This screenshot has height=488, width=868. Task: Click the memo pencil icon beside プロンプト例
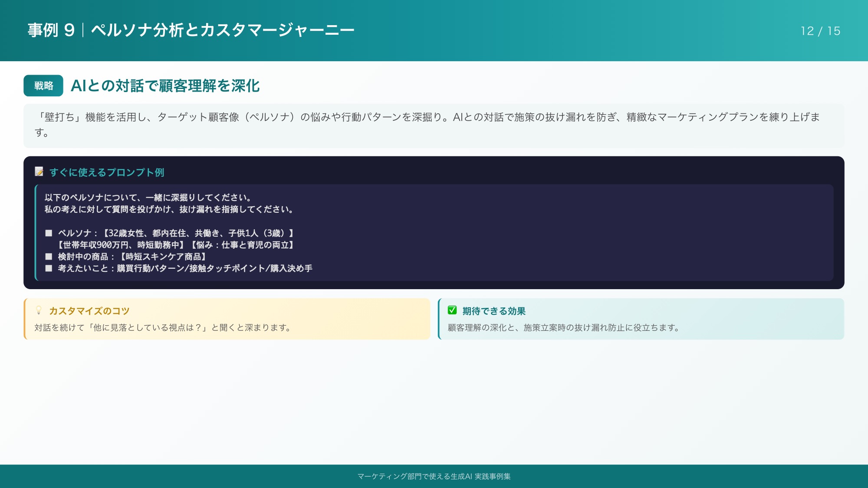pos(39,172)
